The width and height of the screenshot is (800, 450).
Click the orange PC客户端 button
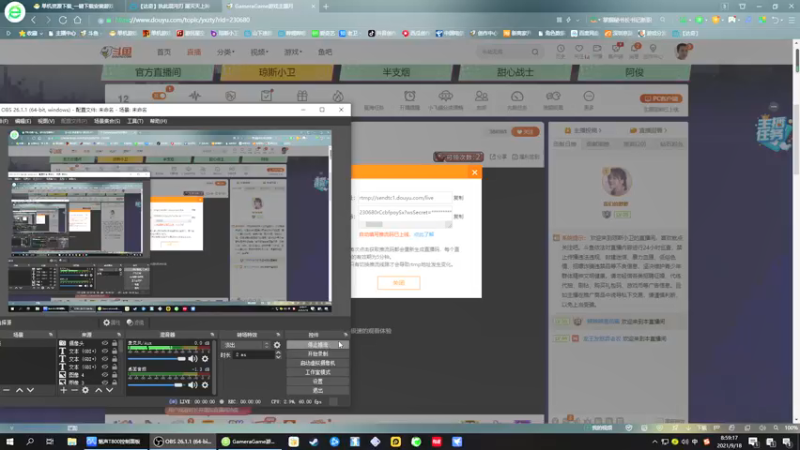pyautogui.click(x=661, y=98)
